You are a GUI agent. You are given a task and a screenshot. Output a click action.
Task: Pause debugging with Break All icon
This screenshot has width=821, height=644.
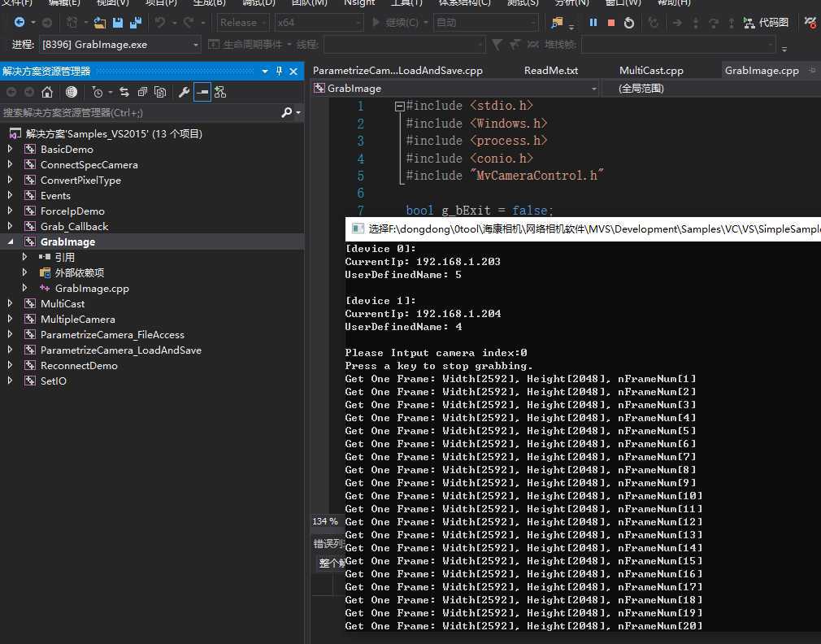[593, 23]
